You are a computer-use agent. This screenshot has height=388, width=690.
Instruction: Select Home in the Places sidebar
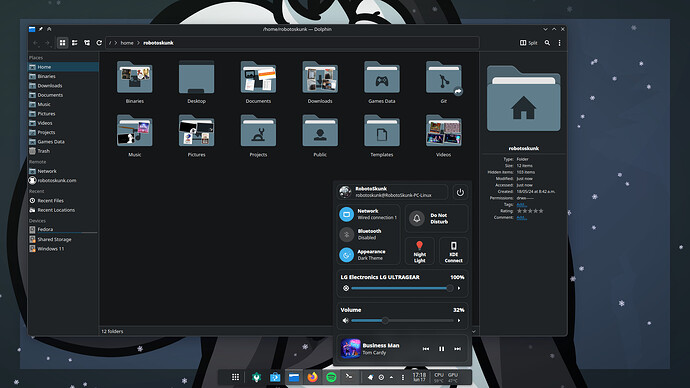[63, 67]
